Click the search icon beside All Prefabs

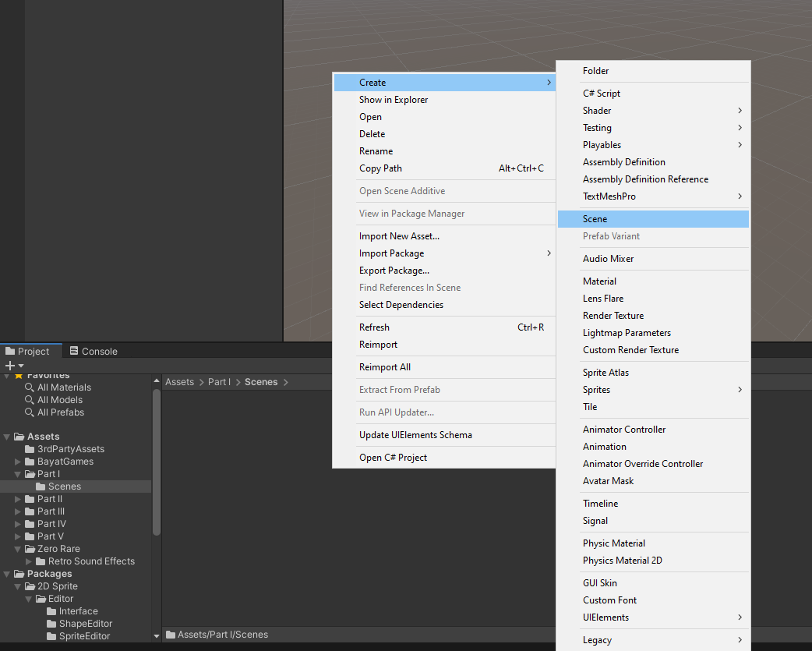(30, 412)
